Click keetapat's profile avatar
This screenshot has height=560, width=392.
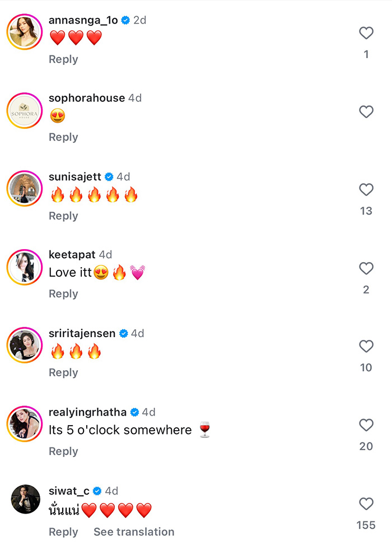25,269
